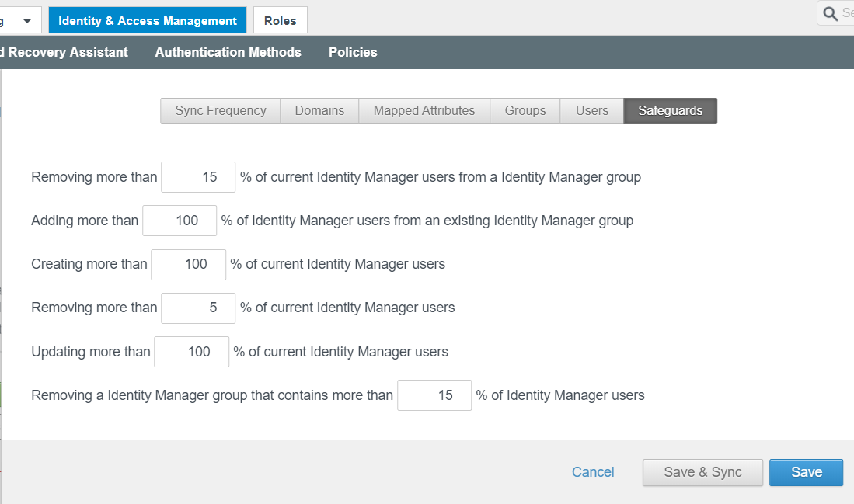
Task: Click the 'Updating more than' percentage field
Action: [191, 352]
